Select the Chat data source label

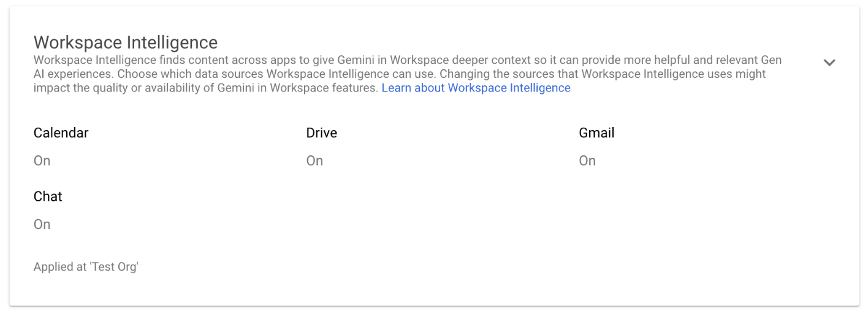pyautogui.click(x=48, y=196)
